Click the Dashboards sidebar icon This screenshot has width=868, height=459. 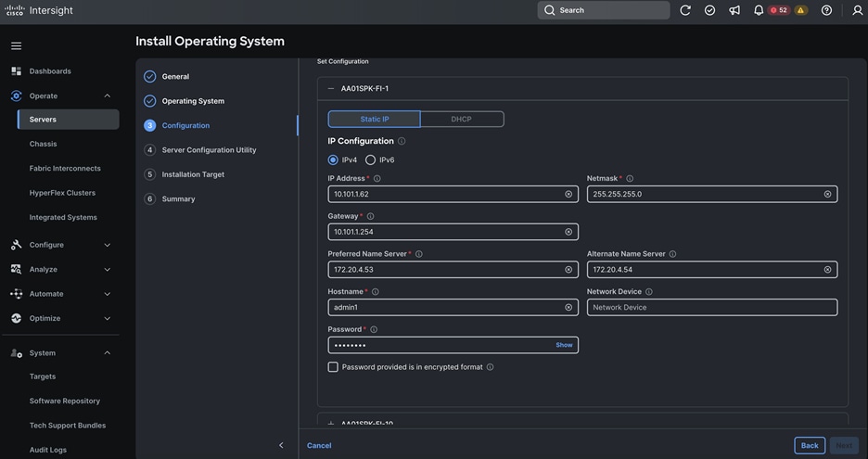pos(16,70)
